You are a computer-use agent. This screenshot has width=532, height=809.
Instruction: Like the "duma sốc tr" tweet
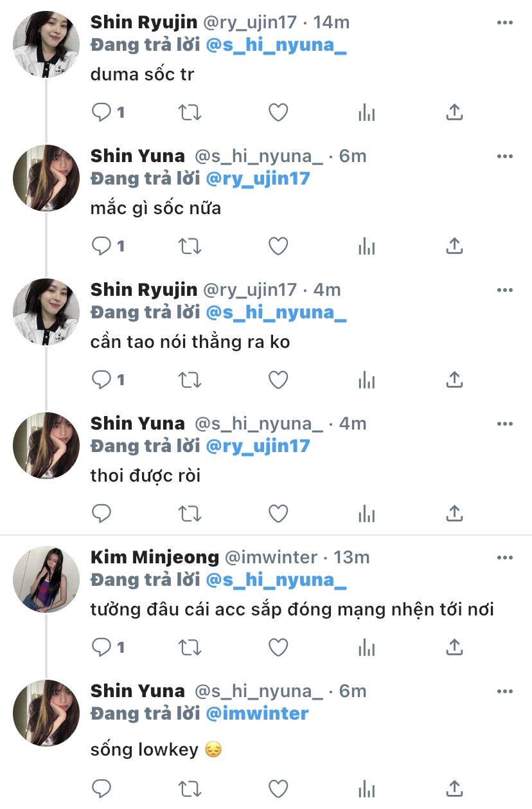pos(278,113)
